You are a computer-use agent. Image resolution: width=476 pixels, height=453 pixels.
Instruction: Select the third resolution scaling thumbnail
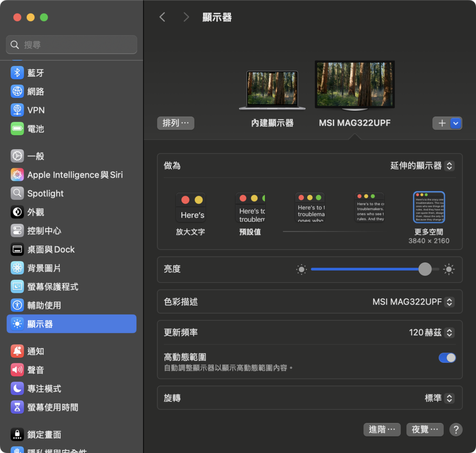click(310, 207)
